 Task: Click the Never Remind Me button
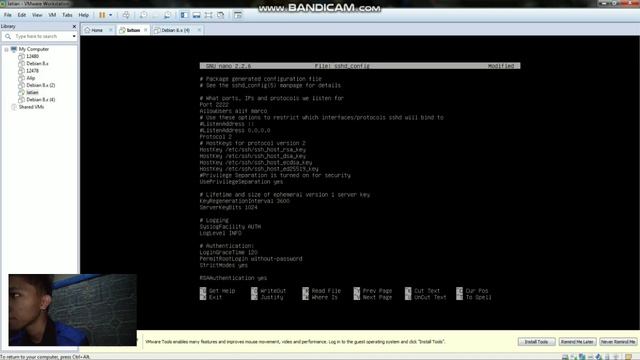click(618, 342)
